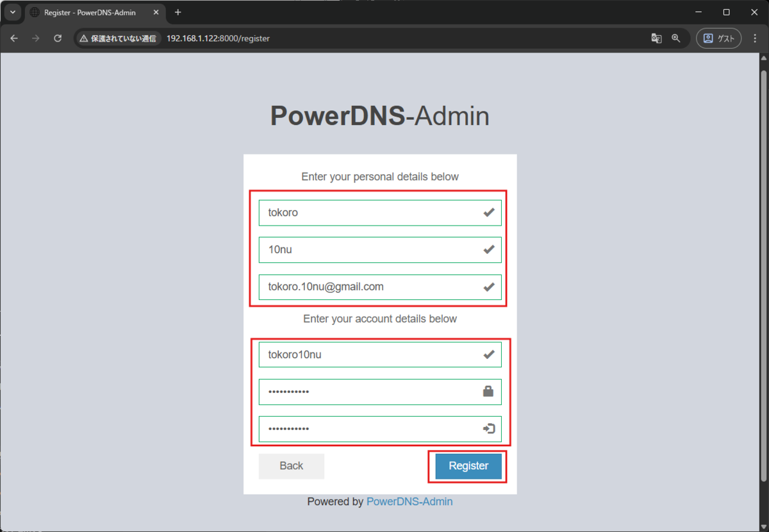Click the checkmark icon in tokoro10nu field
This screenshot has width=769, height=532.
point(489,354)
